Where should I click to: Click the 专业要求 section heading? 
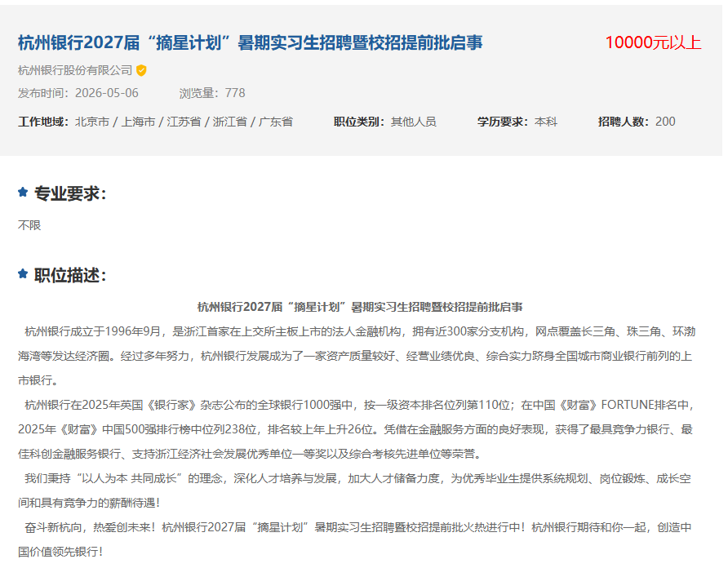70,193
